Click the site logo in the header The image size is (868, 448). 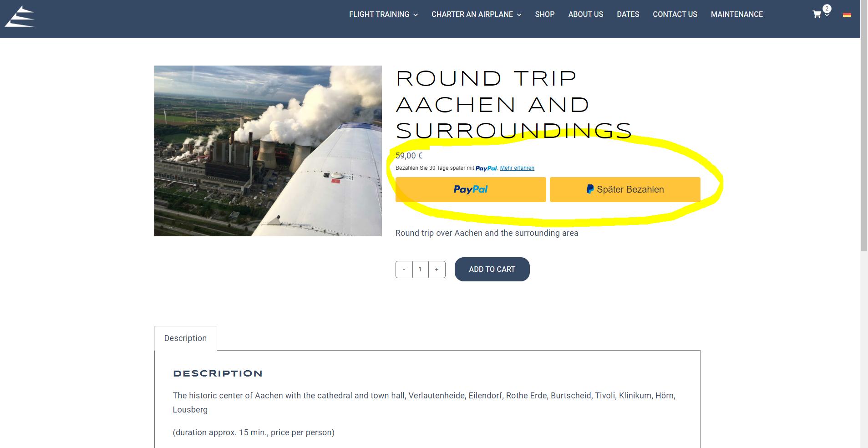coord(20,17)
